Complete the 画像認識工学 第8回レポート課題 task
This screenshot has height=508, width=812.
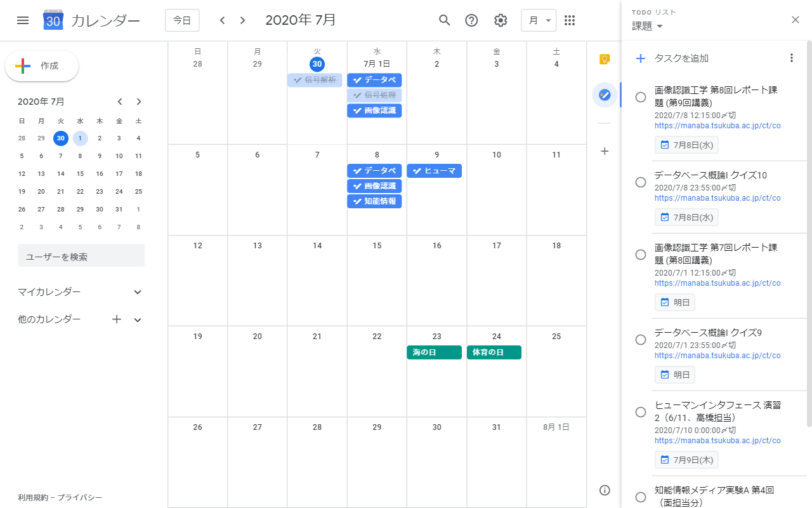pos(640,97)
